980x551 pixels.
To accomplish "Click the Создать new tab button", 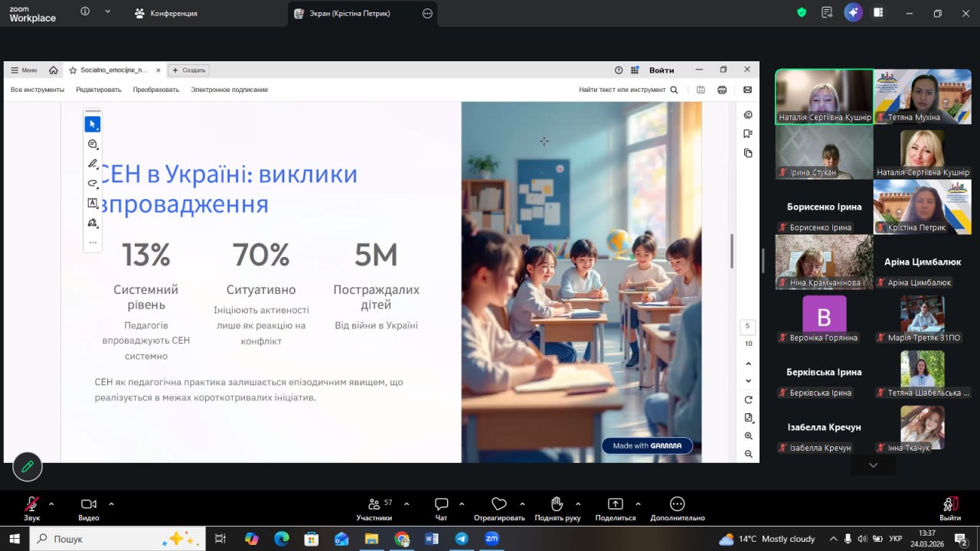I will (x=188, y=70).
